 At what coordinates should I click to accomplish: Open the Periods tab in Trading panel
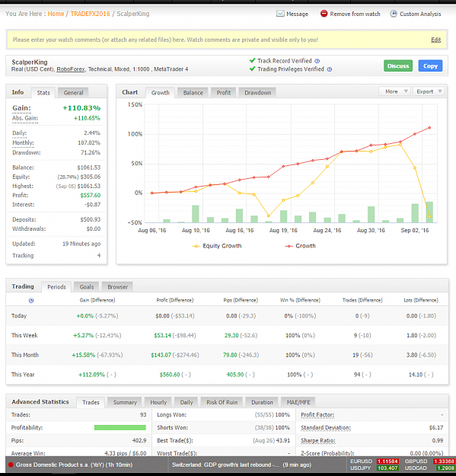[x=56, y=287]
